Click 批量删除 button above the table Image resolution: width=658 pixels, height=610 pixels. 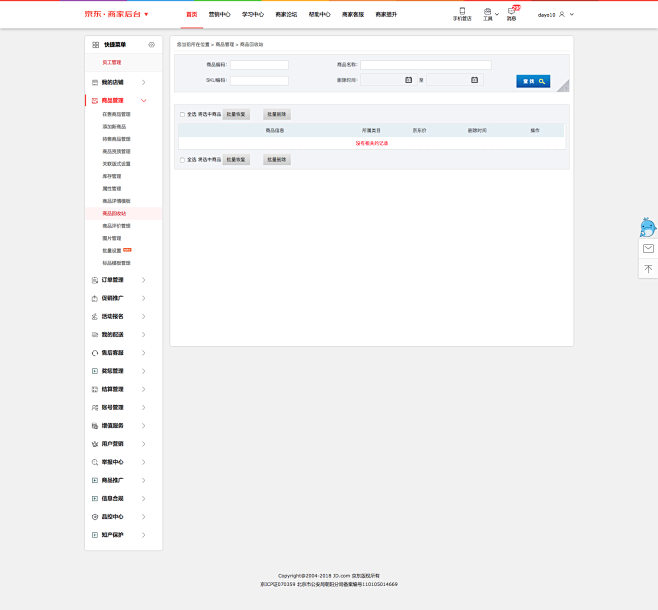point(277,114)
